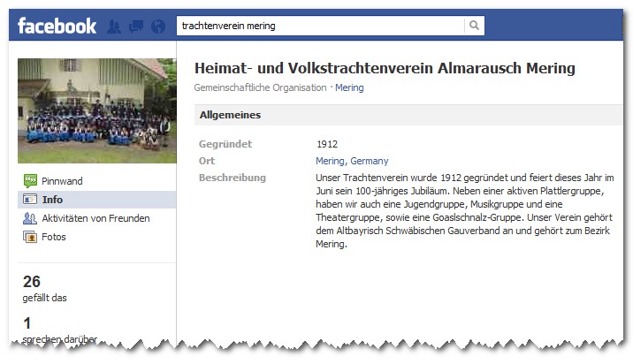Click the icon beside Aktivitäten von Freunden
This screenshot has height=364, width=633.
tap(30, 218)
